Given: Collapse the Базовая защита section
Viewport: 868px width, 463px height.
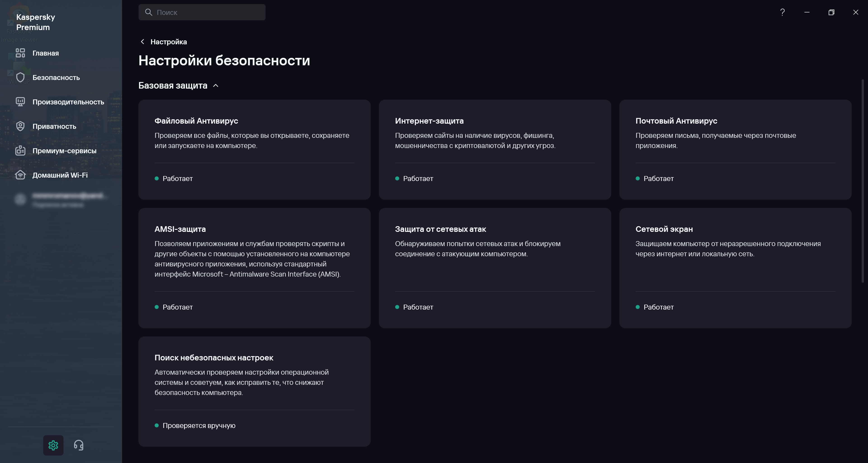Looking at the screenshot, I should coord(216,86).
